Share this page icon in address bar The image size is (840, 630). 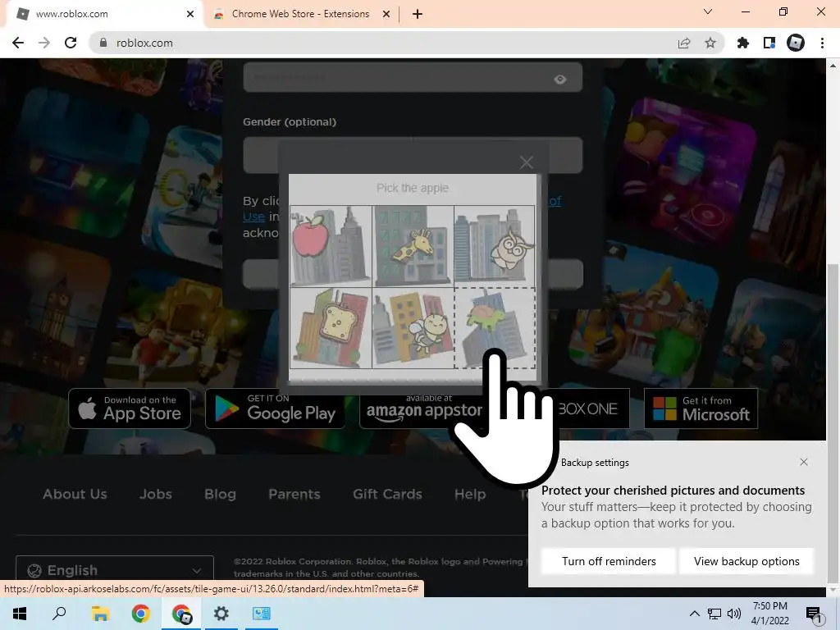point(684,43)
